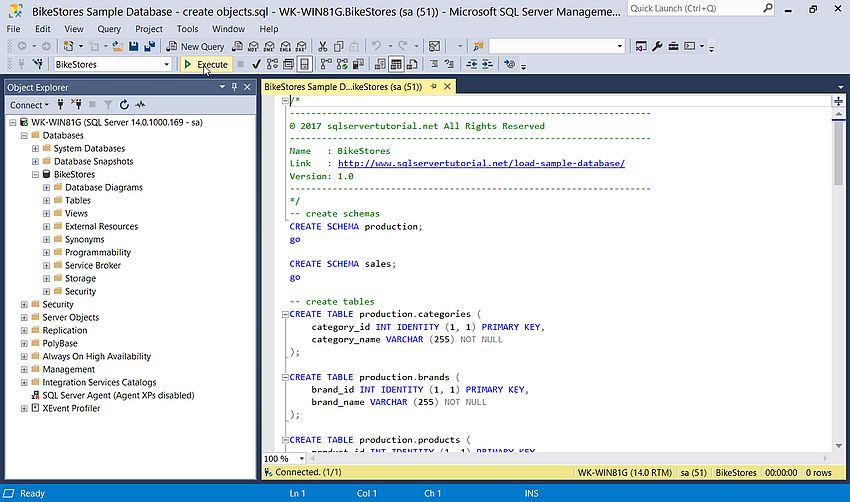The height and width of the screenshot is (502, 850).
Task: Click the Save toolbar icon
Action: (x=133, y=47)
